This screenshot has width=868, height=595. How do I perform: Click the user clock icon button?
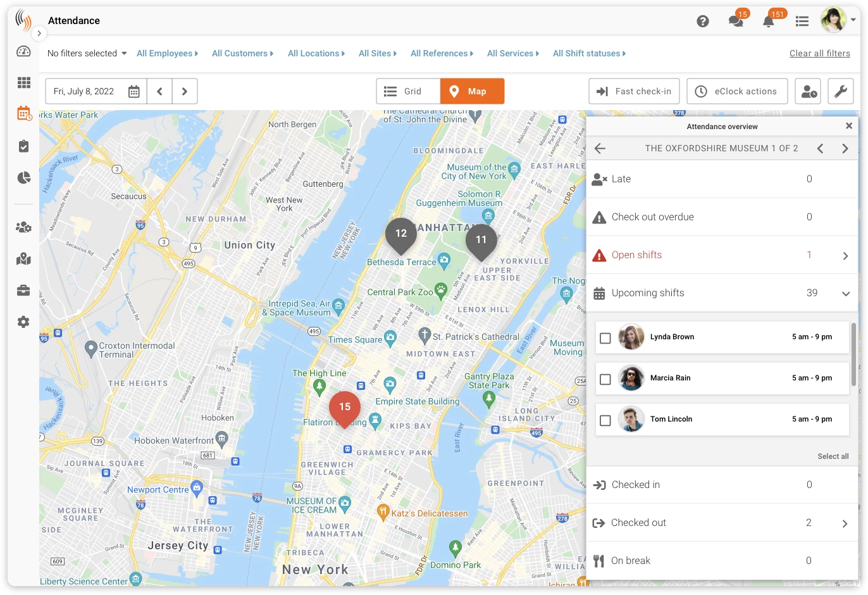point(808,91)
